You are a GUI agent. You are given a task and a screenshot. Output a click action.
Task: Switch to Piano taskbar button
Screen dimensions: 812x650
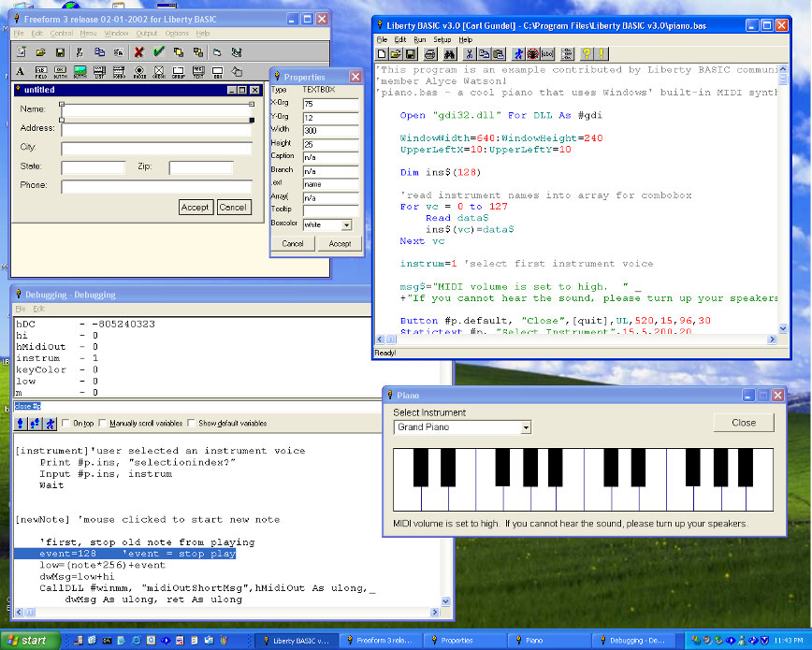click(551, 641)
